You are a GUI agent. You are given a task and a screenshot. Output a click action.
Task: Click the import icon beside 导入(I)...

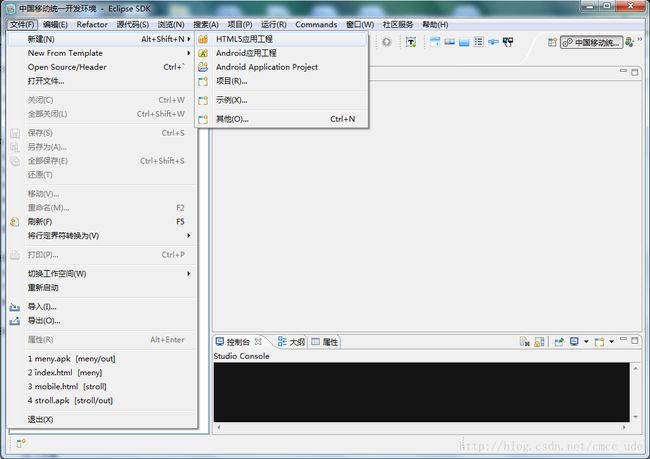pyautogui.click(x=15, y=307)
